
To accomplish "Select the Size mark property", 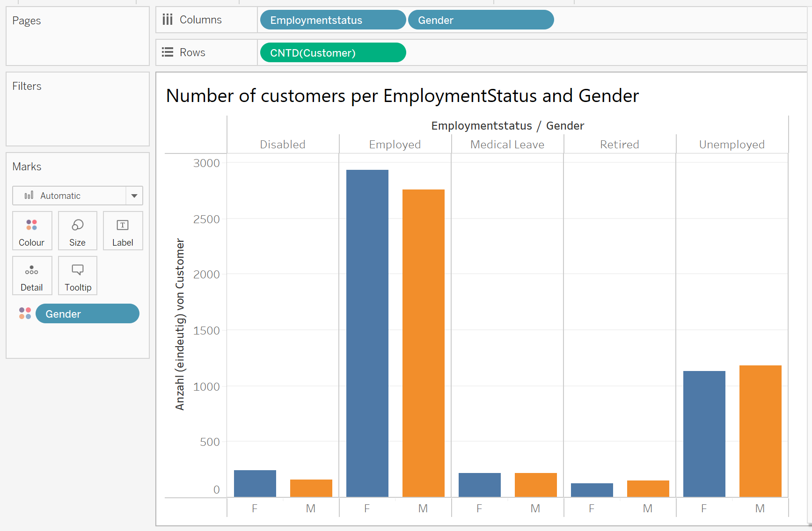I will pos(77,231).
